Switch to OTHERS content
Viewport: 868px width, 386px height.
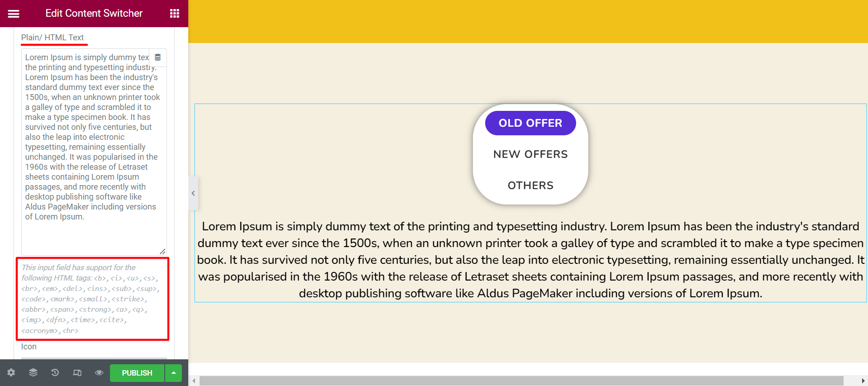click(x=530, y=186)
